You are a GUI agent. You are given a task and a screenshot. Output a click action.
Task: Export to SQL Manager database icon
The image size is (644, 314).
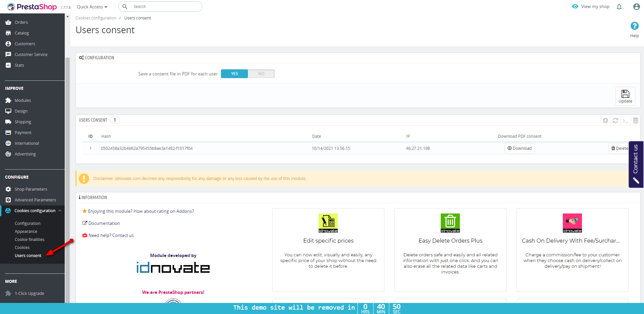pos(636,121)
